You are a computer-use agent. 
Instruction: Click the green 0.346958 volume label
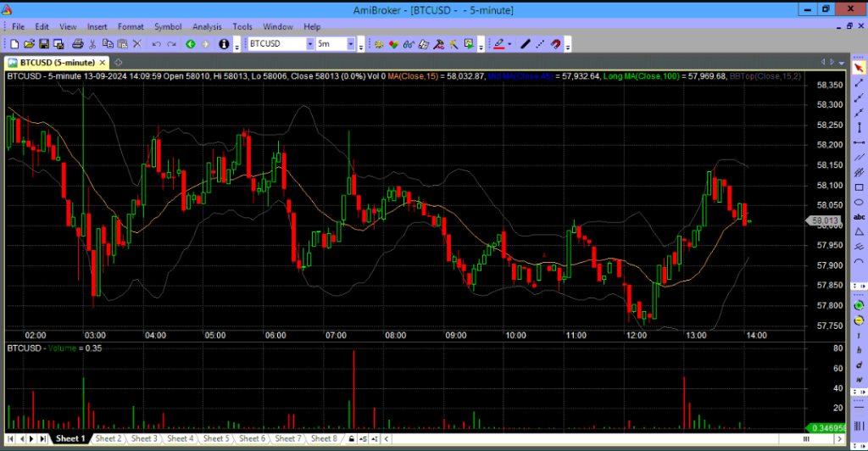826,428
